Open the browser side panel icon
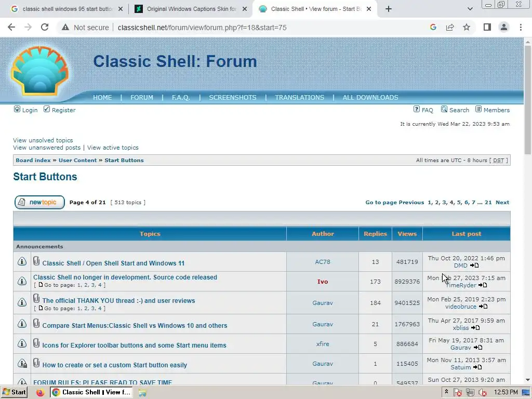 click(487, 27)
